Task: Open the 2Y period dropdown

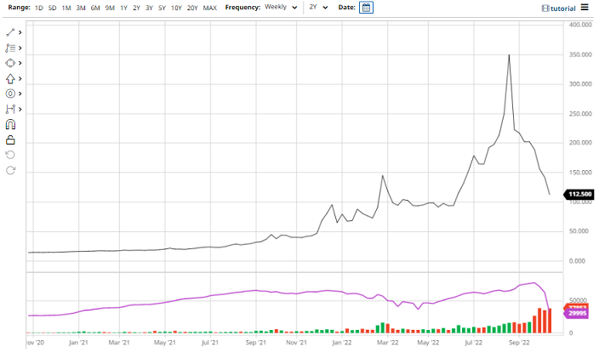Action: (x=318, y=8)
